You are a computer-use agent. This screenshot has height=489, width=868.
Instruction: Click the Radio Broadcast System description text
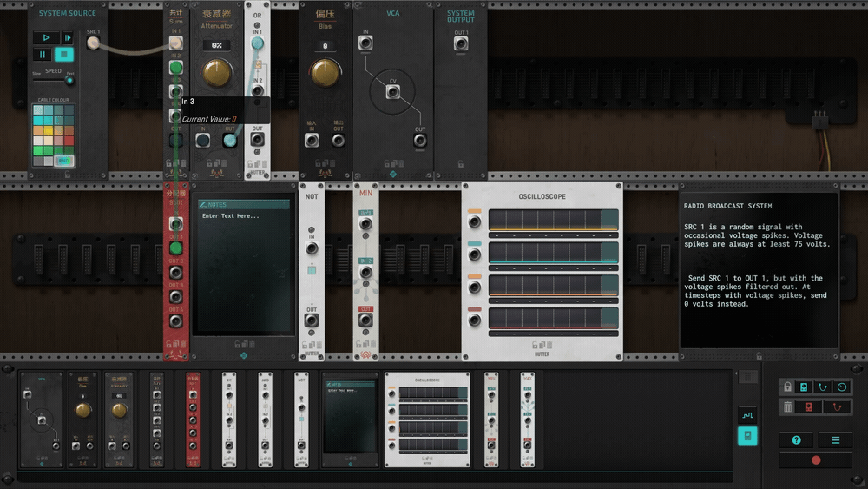(x=756, y=265)
